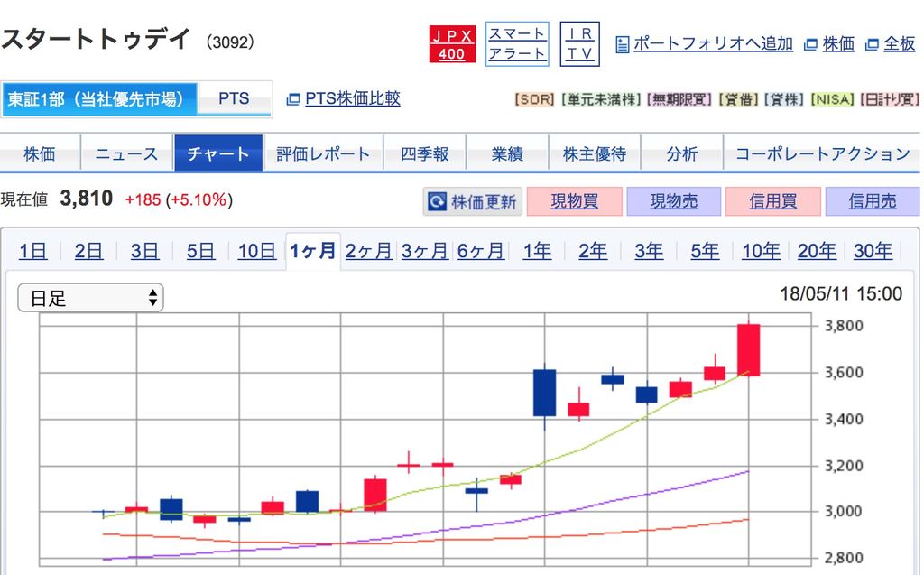Click the stock code (3092)
Viewport: 924px width, 575px height.
click(230, 42)
